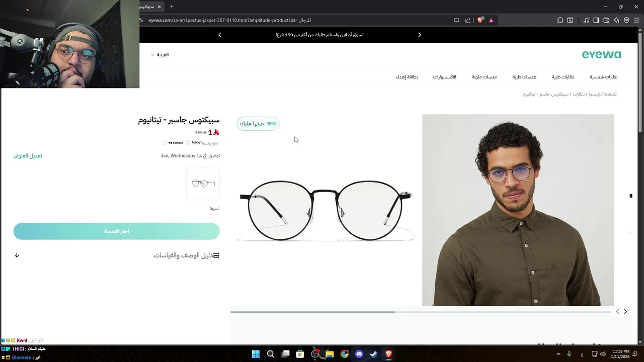The width and height of the screenshot is (644, 362).
Task: Click the product gallery horizontal scrollbar
Action: tap(421, 312)
